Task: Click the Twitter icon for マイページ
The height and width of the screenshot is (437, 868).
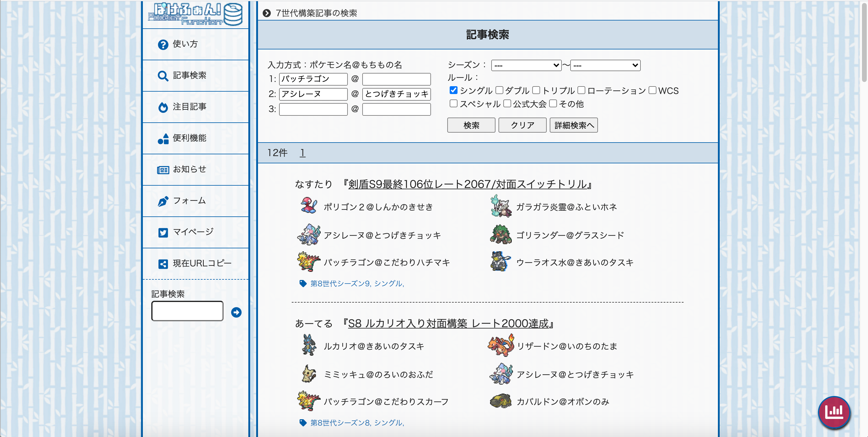Action: (163, 232)
